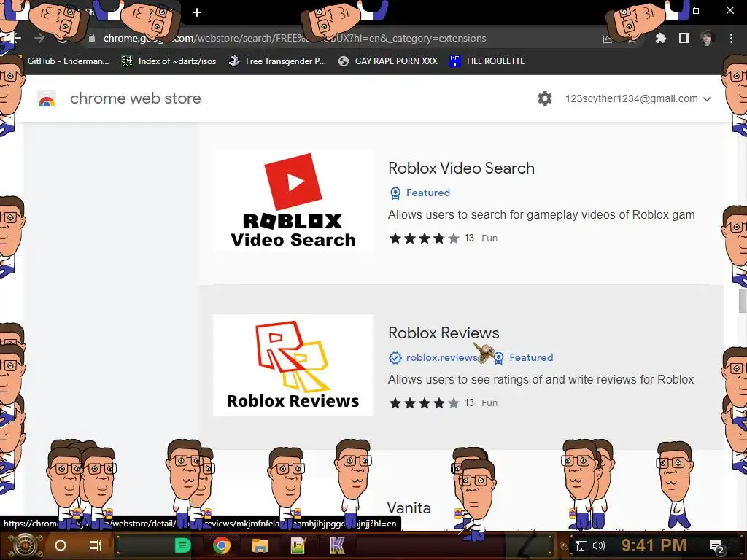Click the 9:41 PM taskbar clock
The image size is (747, 560).
654,545
